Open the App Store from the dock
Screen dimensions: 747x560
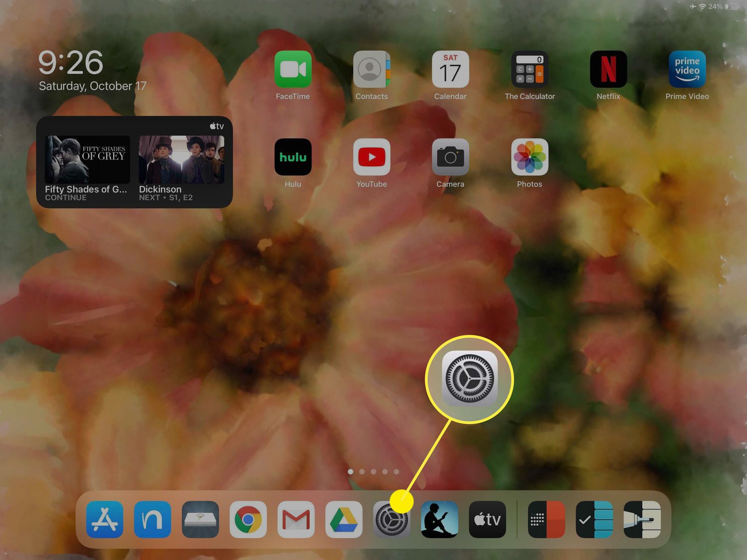click(105, 520)
